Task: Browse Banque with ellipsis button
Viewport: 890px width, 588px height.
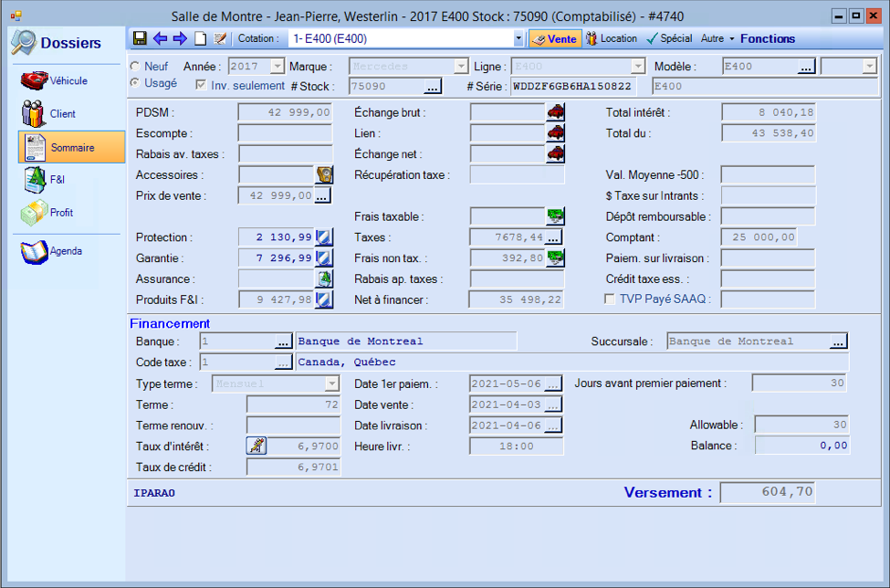Action: click(x=283, y=341)
